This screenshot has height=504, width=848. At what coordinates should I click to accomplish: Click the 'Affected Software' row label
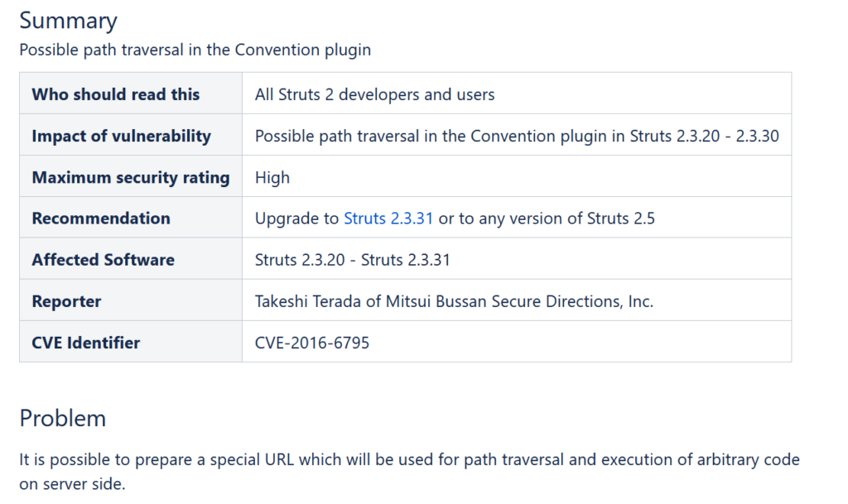pos(103,260)
